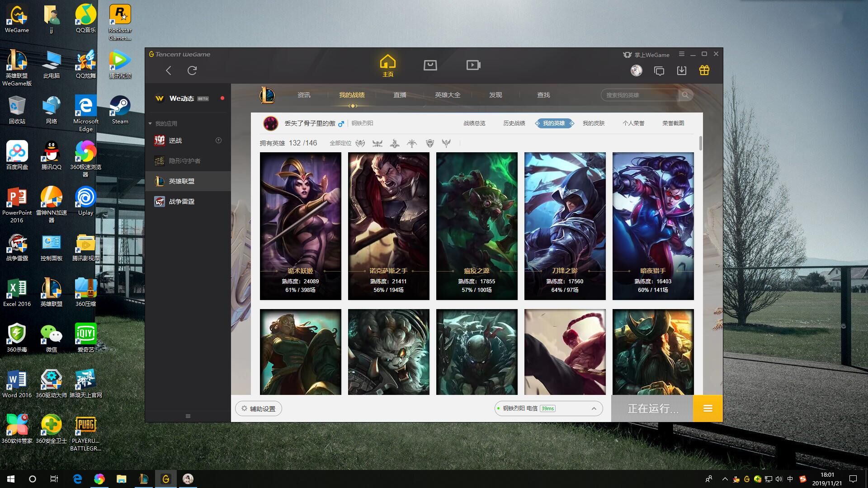Focus the 搜索我的英雄 search field
Viewport: 868px width, 488px height.
point(640,95)
